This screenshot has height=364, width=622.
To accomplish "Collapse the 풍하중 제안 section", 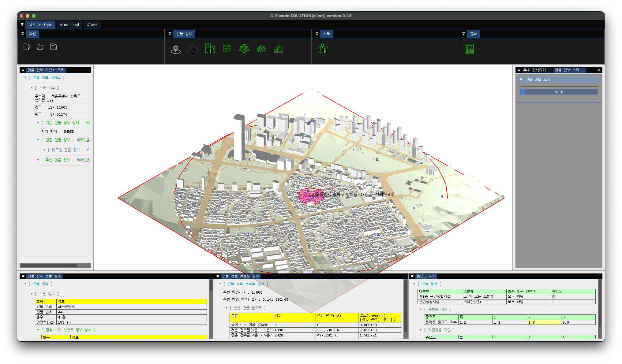I will pyautogui.click(x=421, y=310).
